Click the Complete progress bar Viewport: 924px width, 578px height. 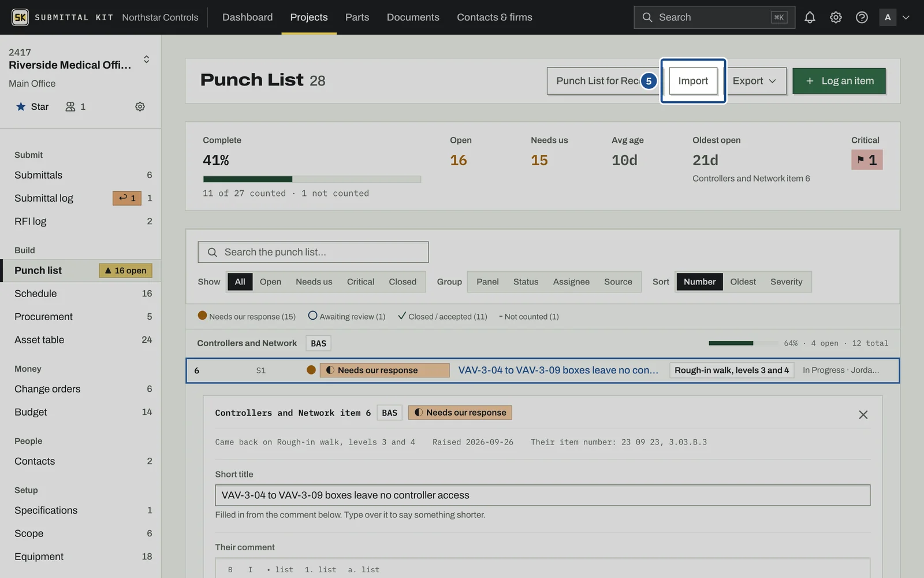312,179
